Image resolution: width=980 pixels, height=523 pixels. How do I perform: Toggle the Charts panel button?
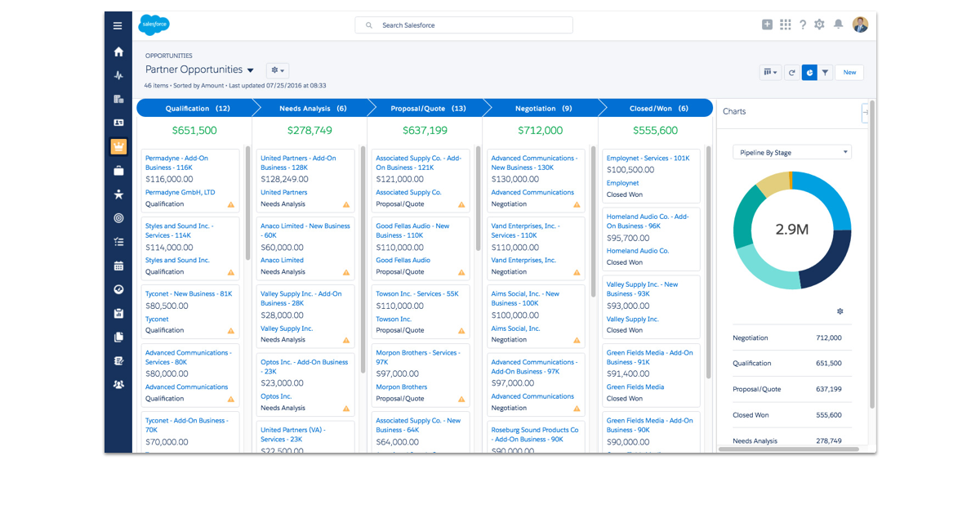(x=809, y=73)
